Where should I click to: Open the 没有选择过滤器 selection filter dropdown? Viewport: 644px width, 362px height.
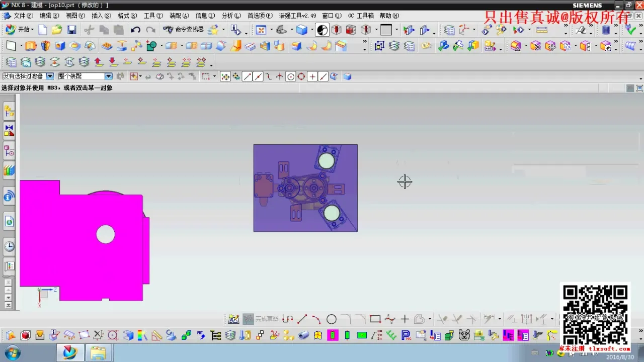(x=50, y=76)
